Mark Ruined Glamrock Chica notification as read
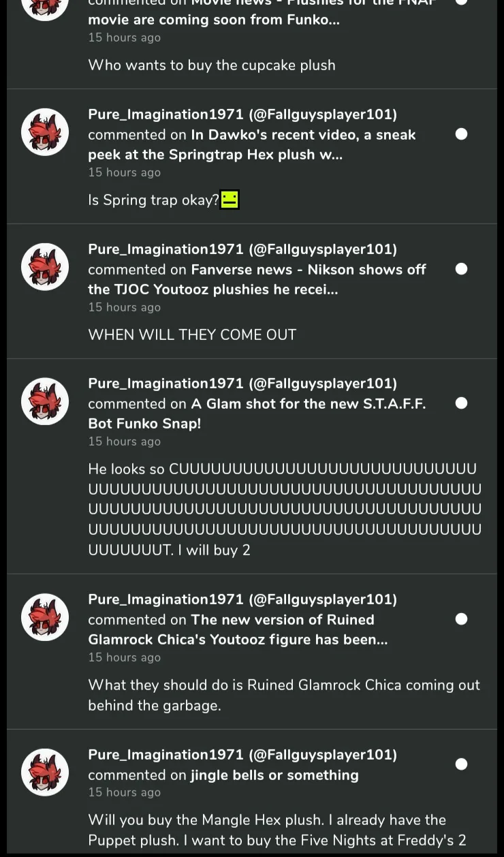 coord(461,619)
